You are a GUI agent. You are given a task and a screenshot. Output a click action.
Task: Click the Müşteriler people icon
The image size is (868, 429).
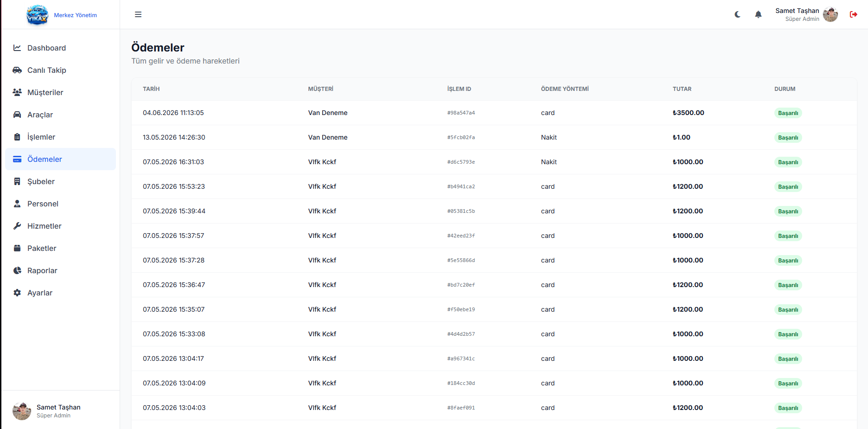pyautogui.click(x=17, y=92)
